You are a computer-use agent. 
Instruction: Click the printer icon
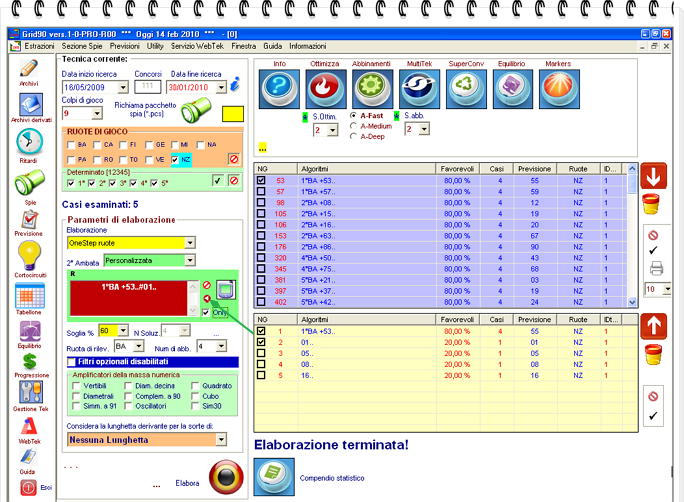(x=657, y=268)
